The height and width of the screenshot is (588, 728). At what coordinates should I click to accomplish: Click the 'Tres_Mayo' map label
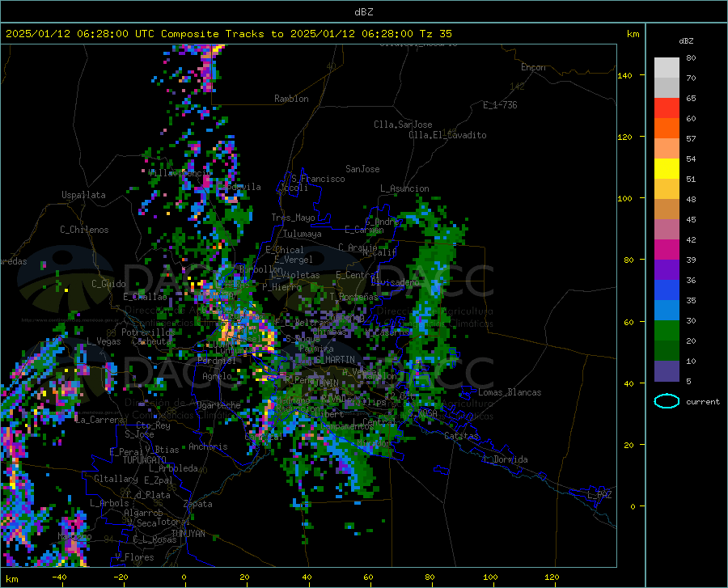pyautogui.click(x=293, y=218)
